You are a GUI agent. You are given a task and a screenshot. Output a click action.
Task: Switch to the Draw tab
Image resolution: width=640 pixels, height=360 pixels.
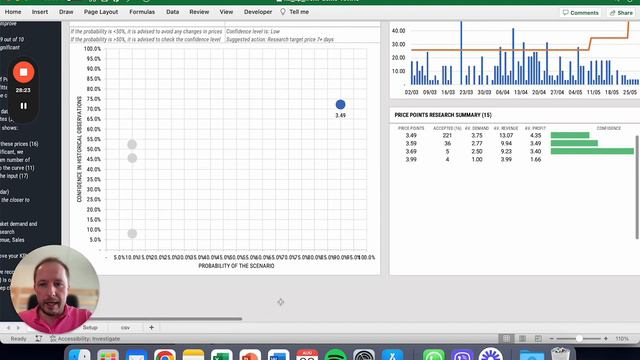[66, 12]
